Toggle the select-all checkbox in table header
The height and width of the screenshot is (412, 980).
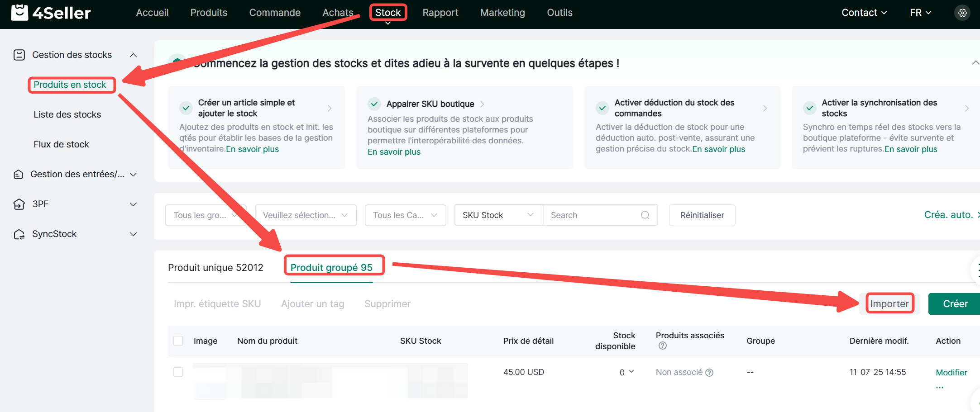coord(178,341)
